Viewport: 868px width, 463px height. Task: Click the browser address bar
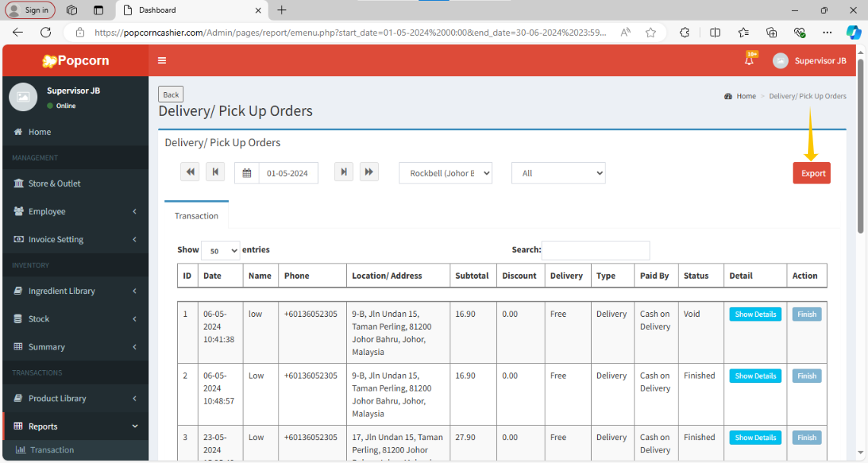(x=350, y=33)
